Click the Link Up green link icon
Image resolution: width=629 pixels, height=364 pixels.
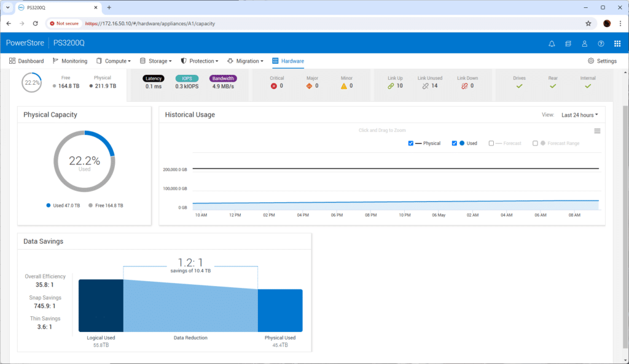[391, 86]
